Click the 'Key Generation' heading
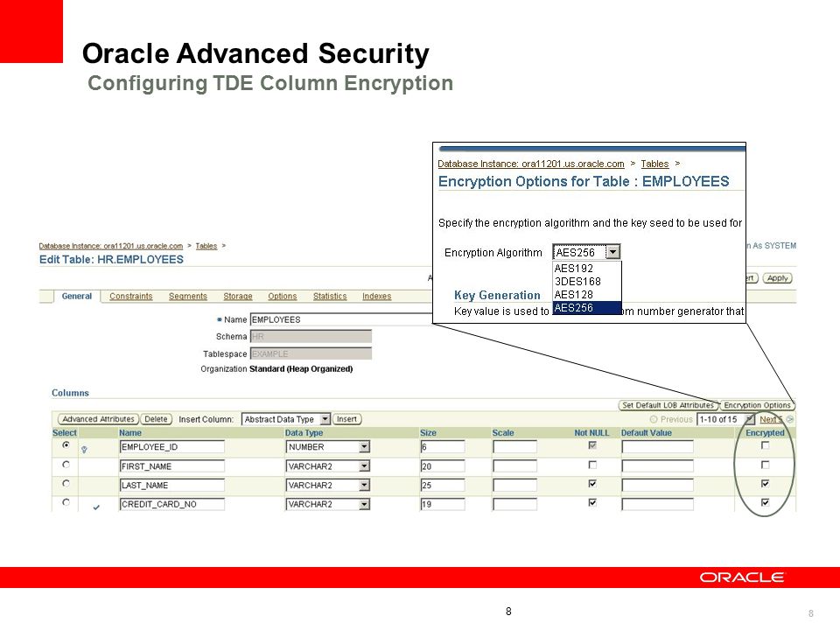Screen dimensions: 840x630 pyautogui.click(x=497, y=295)
